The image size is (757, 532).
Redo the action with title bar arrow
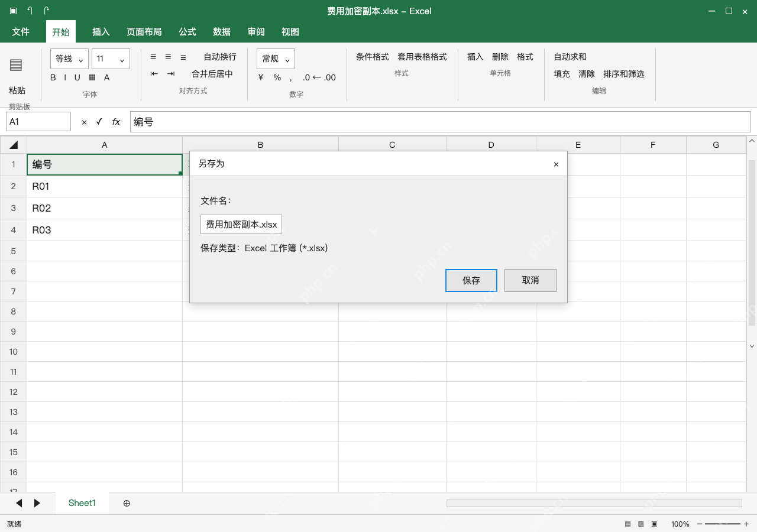47,11
